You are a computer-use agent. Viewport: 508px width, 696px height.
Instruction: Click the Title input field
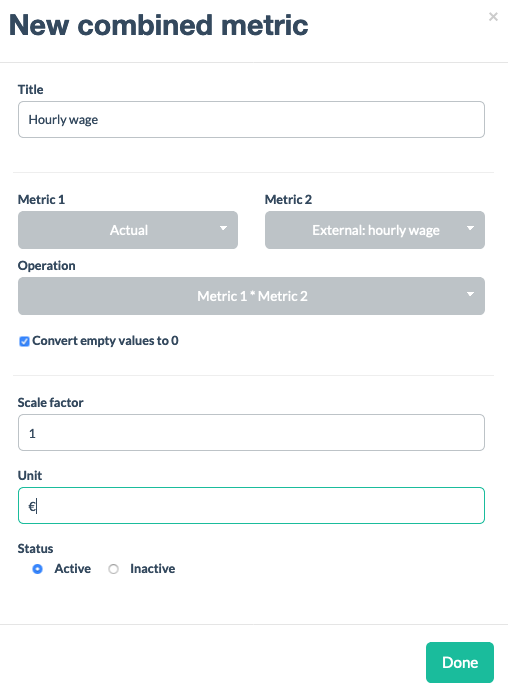point(251,119)
